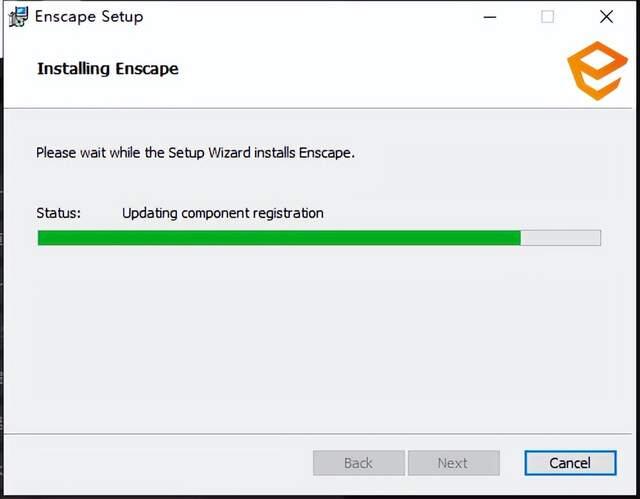Cancel the Enscape installation
The height and width of the screenshot is (499, 640).
click(570, 463)
